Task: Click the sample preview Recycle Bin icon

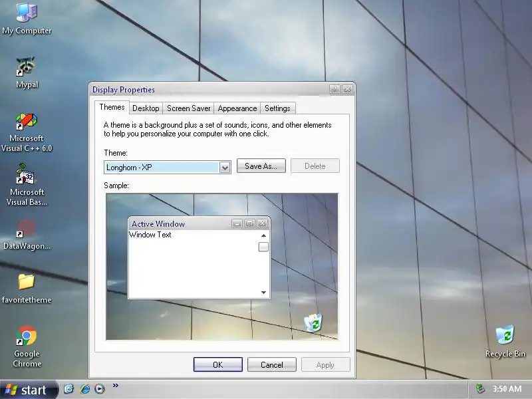Action: pyautogui.click(x=313, y=323)
